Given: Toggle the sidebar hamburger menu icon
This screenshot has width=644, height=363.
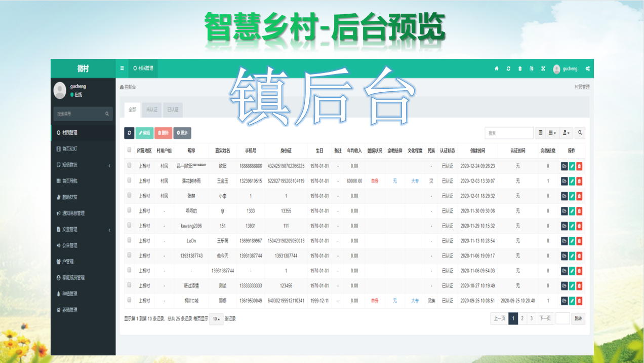Looking at the screenshot, I should (x=122, y=68).
